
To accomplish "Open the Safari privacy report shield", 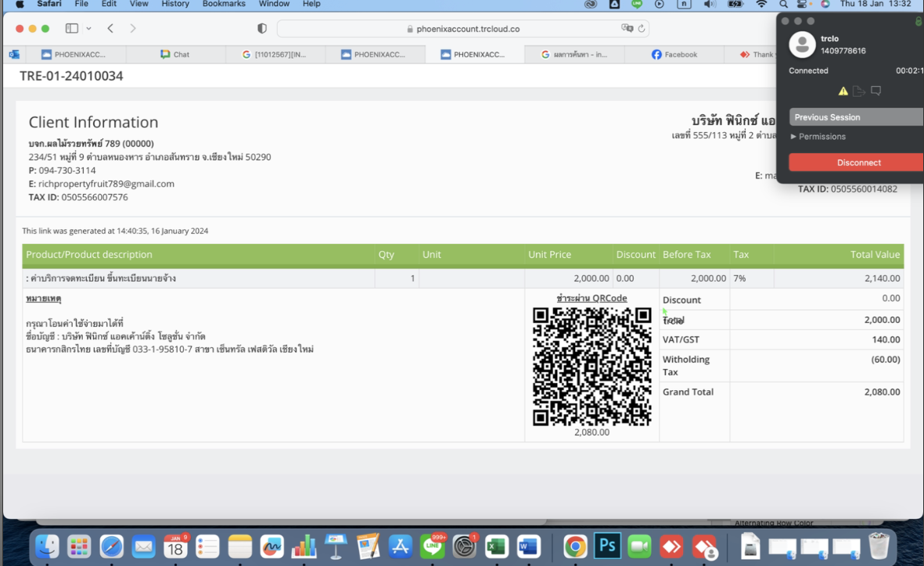I will (262, 28).
